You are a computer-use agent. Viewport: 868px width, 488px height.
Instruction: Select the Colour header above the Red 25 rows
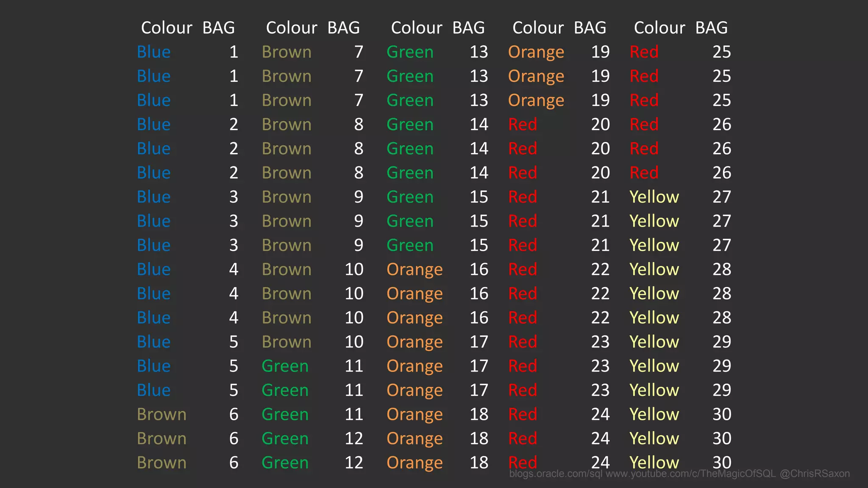point(659,28)
